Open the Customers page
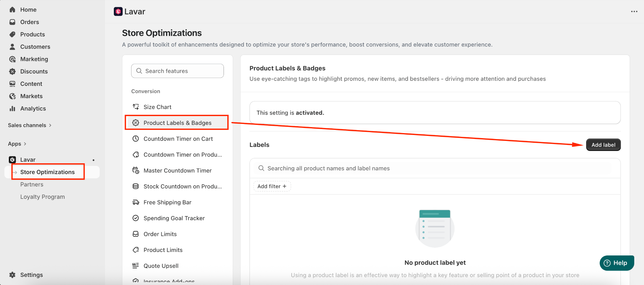This screenshot has height=285, width=644. click(35, 47)
